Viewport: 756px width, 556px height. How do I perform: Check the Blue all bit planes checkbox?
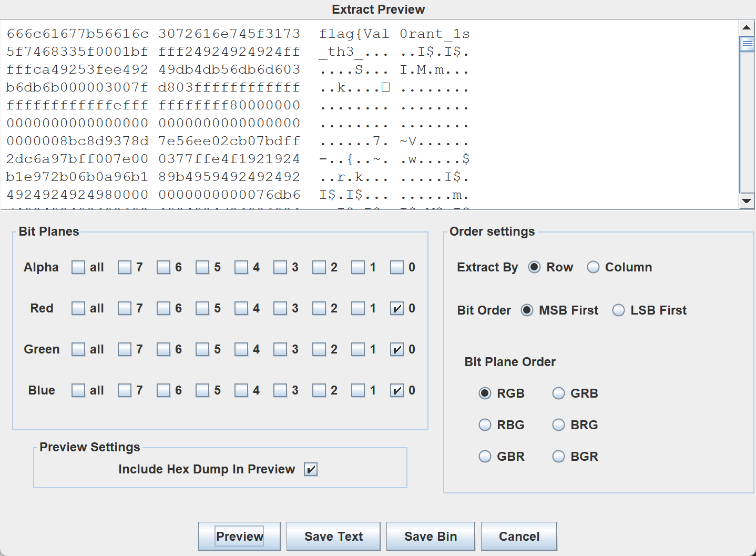(x=78, y=390)
